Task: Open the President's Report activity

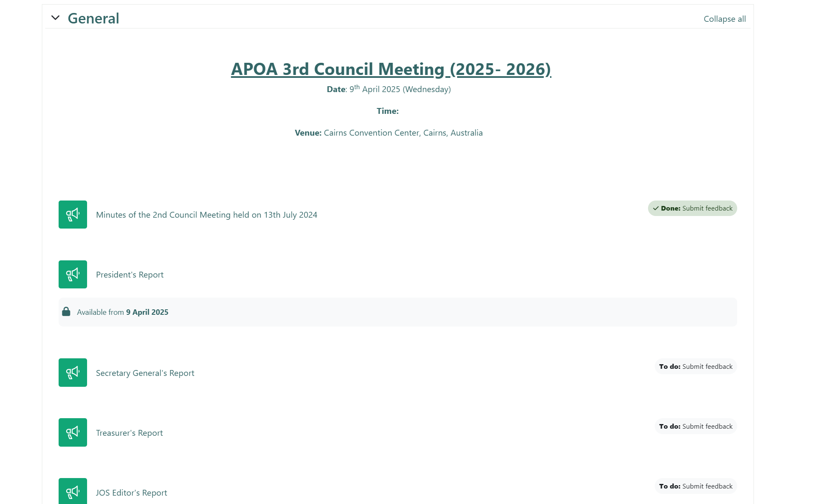Action: click(129, 274)
